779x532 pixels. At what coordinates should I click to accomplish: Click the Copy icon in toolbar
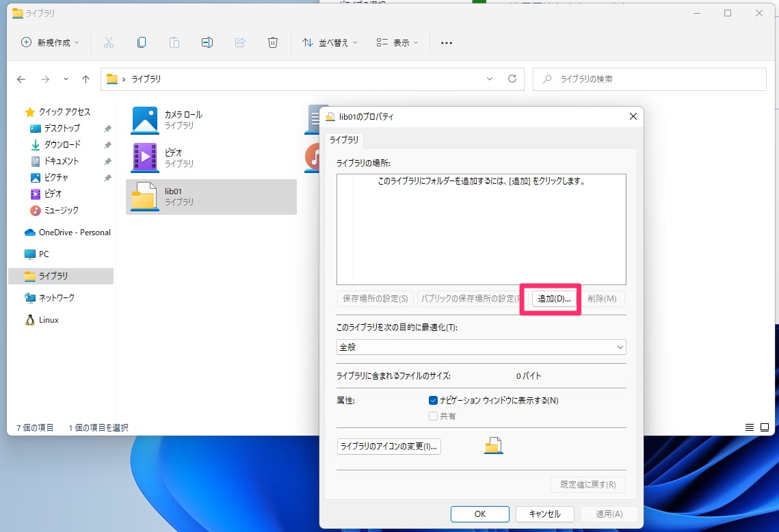[142, 42]
